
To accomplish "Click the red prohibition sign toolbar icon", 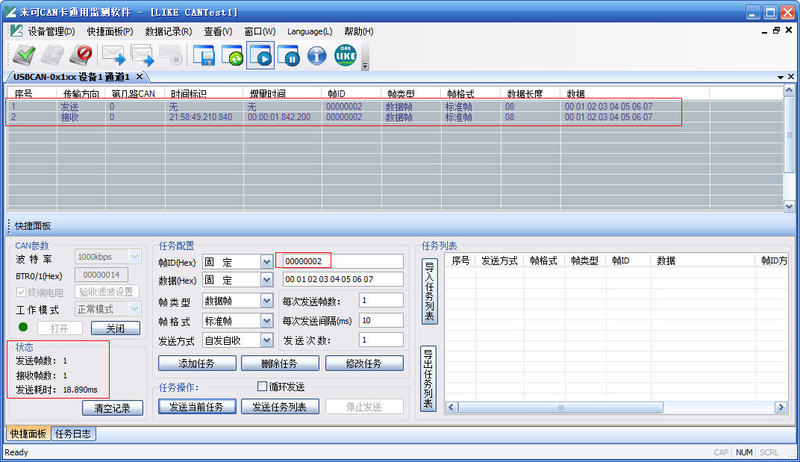I will tap(83, 55).
